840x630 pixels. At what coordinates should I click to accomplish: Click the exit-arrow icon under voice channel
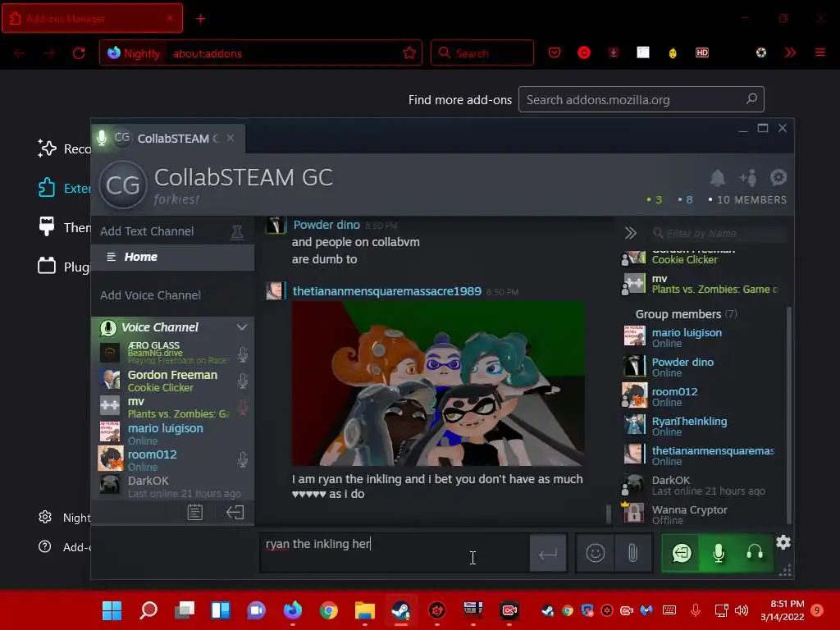coord(235,512)
